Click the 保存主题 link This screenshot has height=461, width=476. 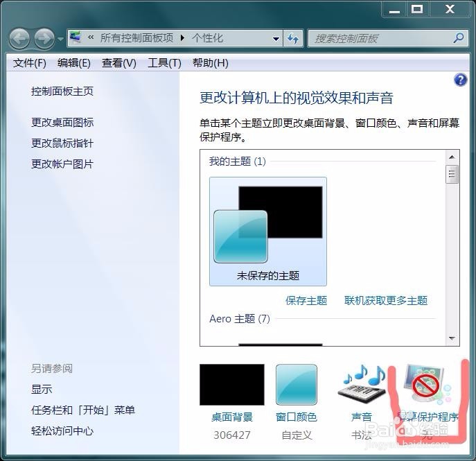coord(306,301)
